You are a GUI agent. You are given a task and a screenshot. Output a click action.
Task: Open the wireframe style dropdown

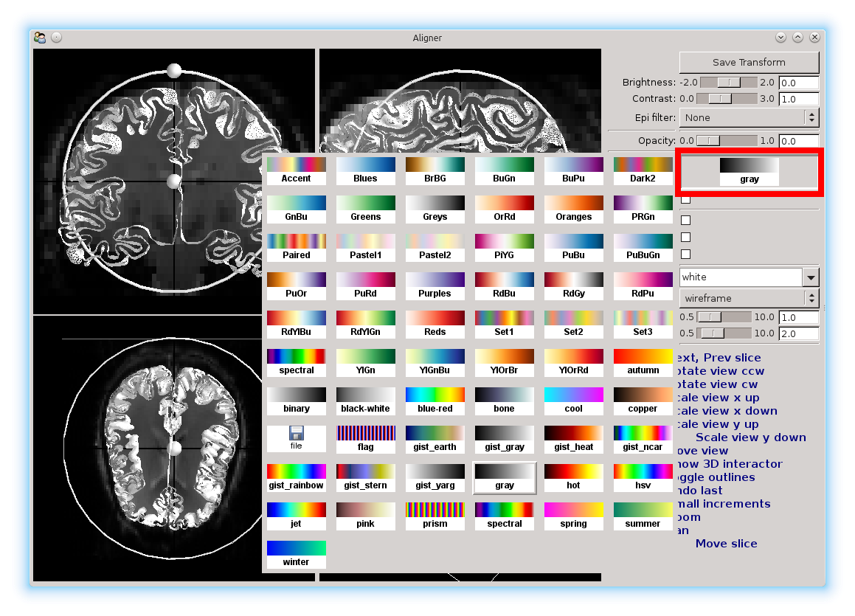coord(750,298)
